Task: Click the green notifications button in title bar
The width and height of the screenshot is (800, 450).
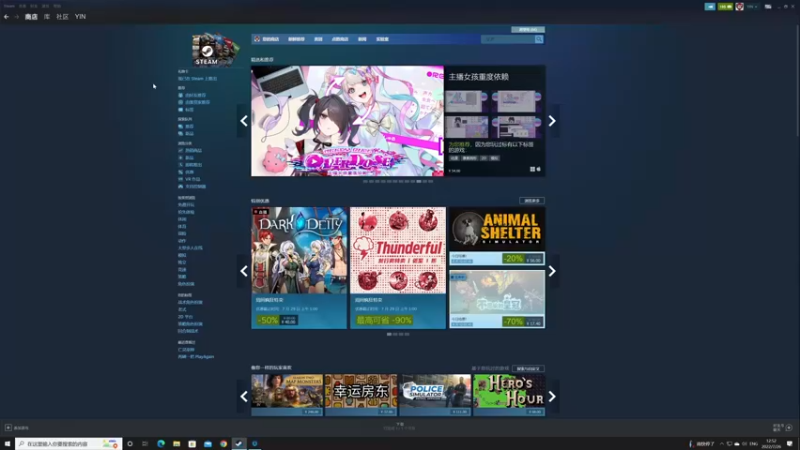Action: pyautogui.click(x=725, y=7)
